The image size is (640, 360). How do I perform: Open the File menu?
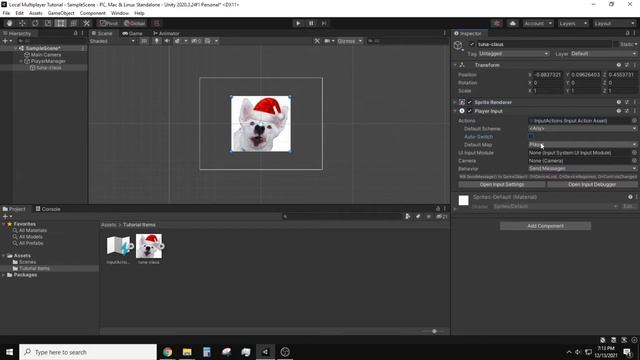tap(6, 13)
